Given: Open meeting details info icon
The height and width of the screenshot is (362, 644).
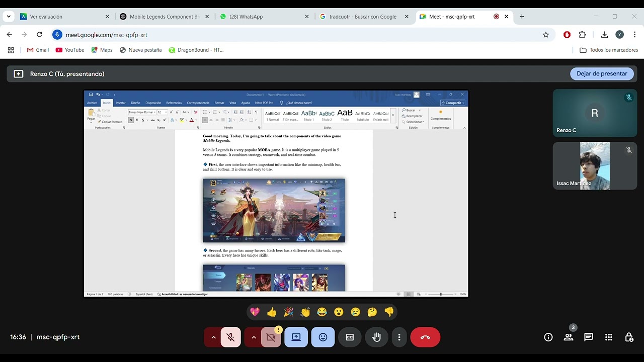Looking at the screenshot, I should tap(548, 337).
